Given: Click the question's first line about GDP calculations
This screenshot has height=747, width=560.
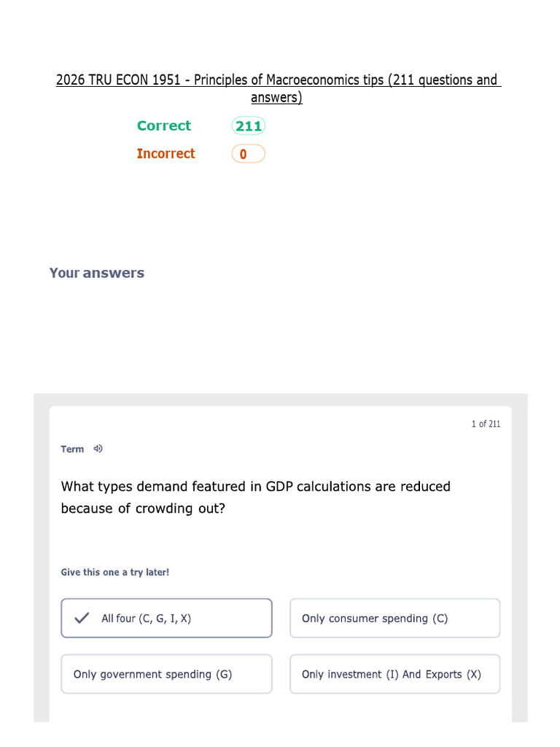Looking at the screenshot, I should click(256, 487).
